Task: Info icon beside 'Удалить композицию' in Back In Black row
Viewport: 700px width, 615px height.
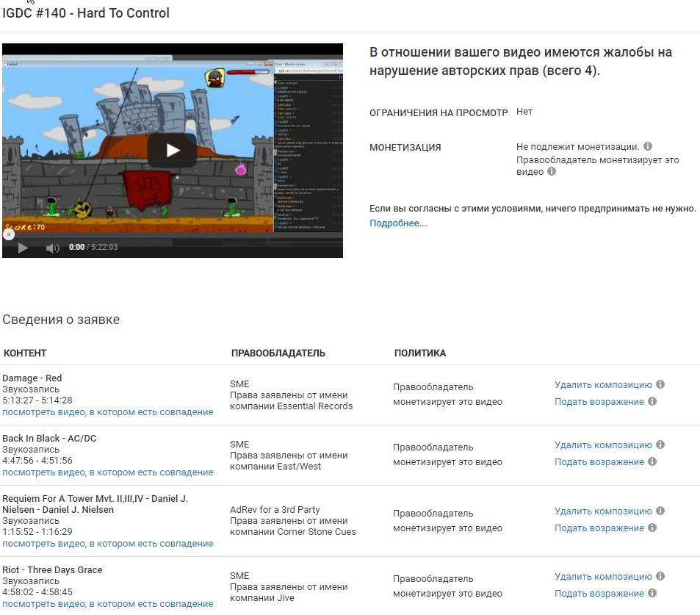Action: tap(660, 445)
